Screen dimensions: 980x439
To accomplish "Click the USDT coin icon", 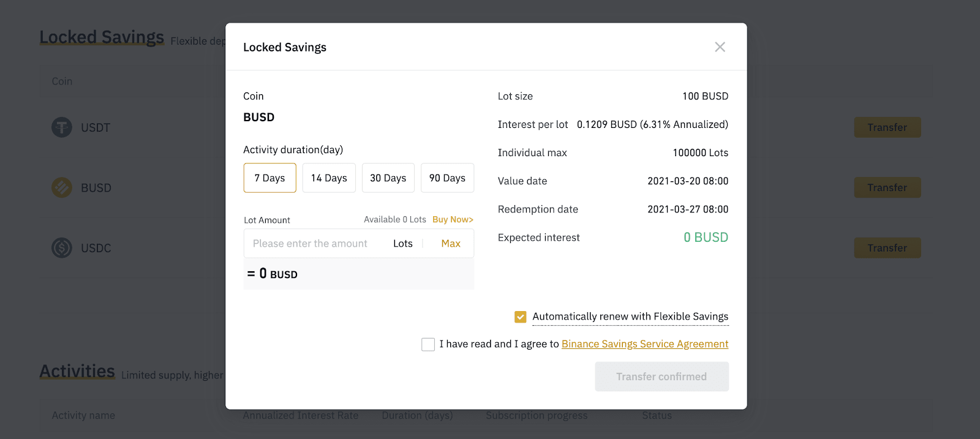I will (x=62, y=127).
